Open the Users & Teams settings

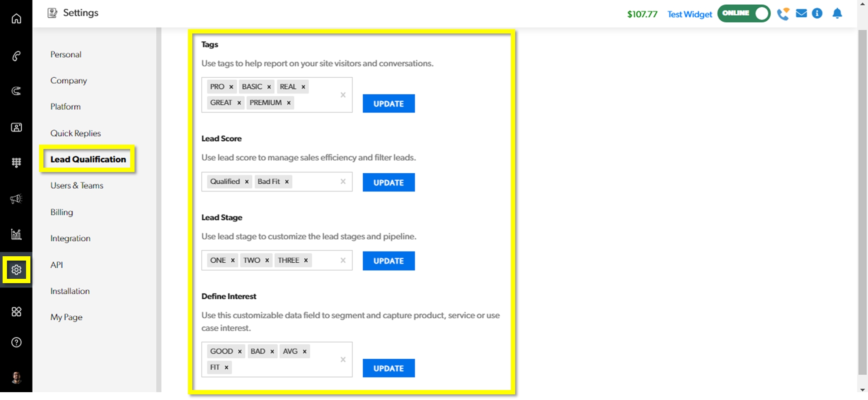[x=77, y=185]
